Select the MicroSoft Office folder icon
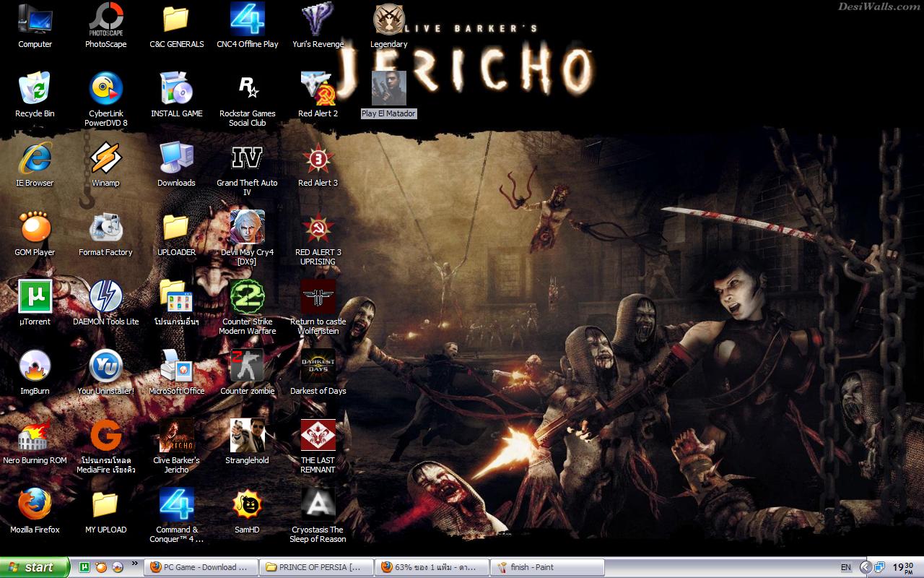Image resolution: width=924 pixels, height=578 pixels. (176, 366)
